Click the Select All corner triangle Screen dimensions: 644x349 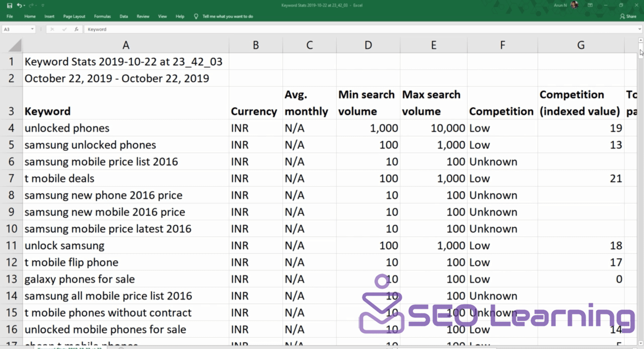(x=15, y=45)
